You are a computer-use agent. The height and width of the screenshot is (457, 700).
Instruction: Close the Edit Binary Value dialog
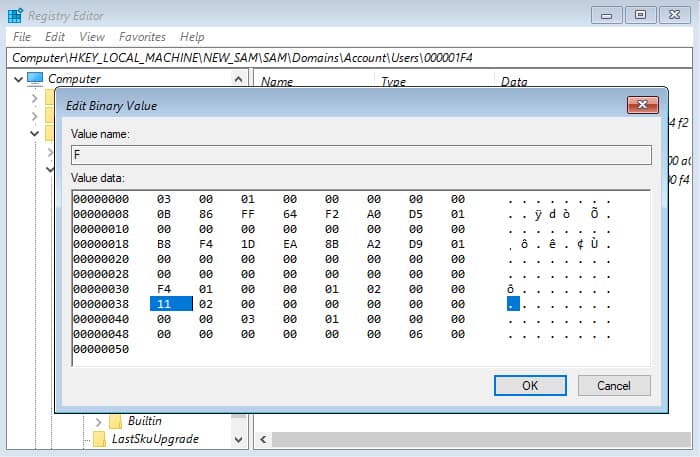(x=642, y=105)
